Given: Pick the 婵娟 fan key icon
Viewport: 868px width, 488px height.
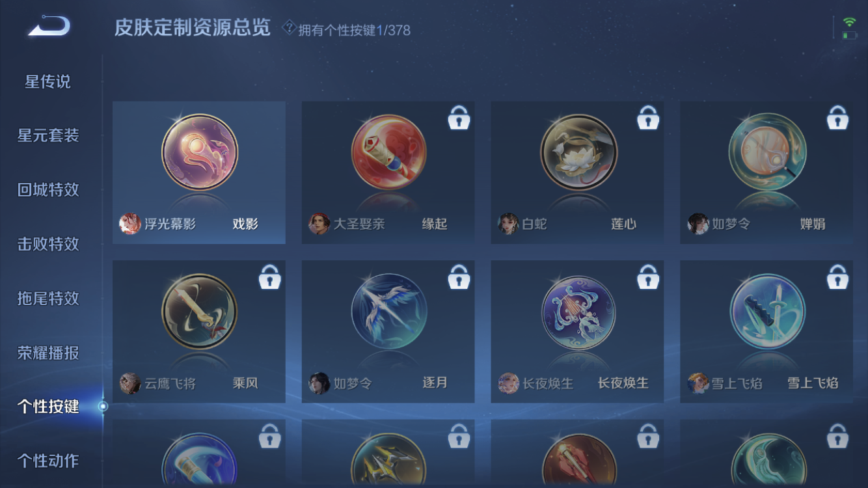Looking at the screenshot, I should tap(768, 152).
